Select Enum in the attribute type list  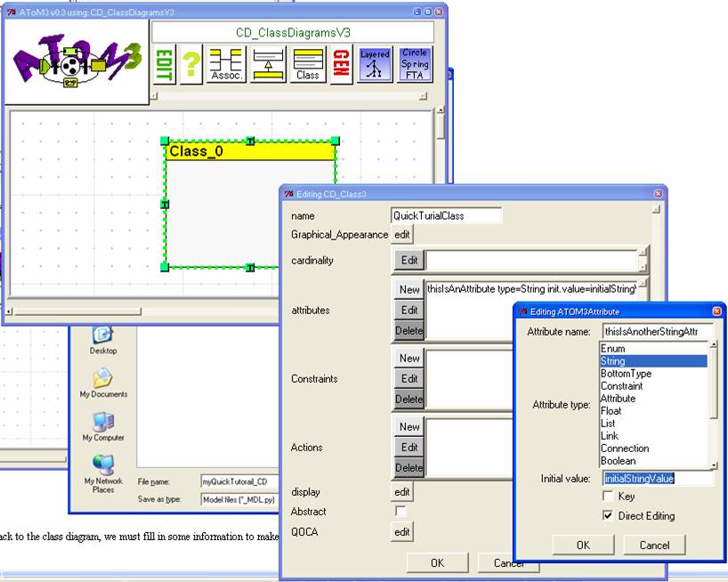[x=612, y=349]
